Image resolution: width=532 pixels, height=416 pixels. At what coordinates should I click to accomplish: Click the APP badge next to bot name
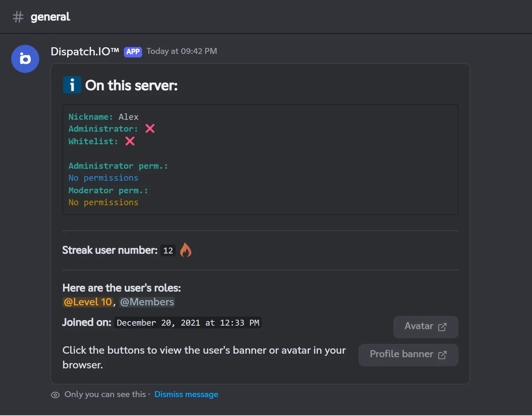pos(133,52)
